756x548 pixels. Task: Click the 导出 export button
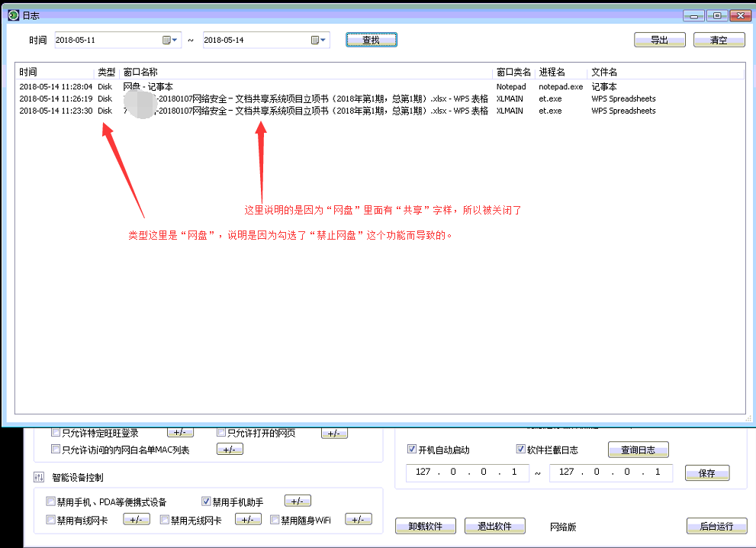(x=659, y=40)
